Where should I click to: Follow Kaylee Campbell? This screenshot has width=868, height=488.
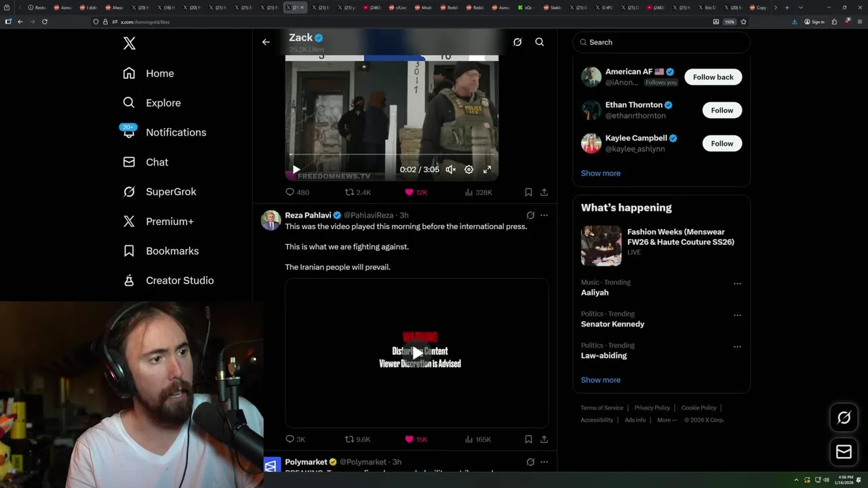point(722,144)
